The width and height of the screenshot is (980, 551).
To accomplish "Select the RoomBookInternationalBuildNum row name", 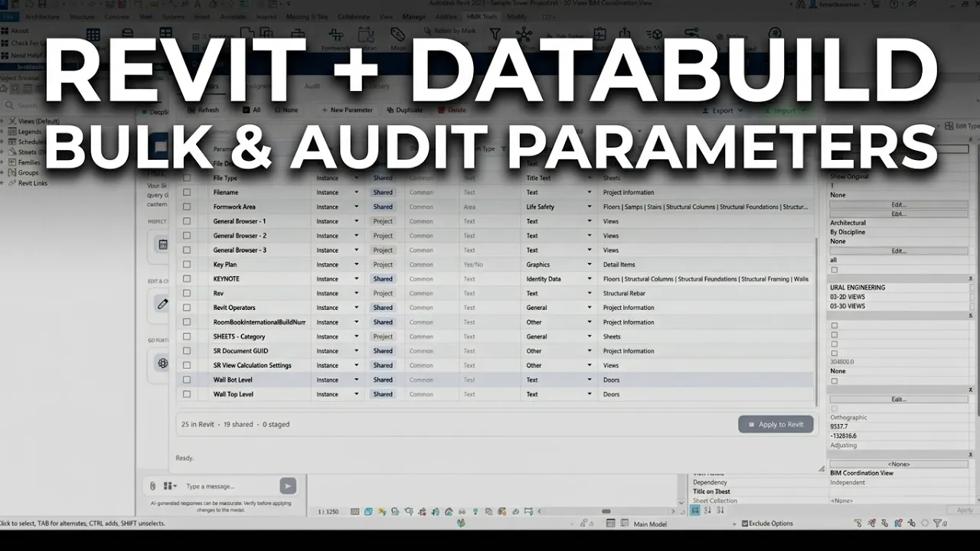I will 259,322.
